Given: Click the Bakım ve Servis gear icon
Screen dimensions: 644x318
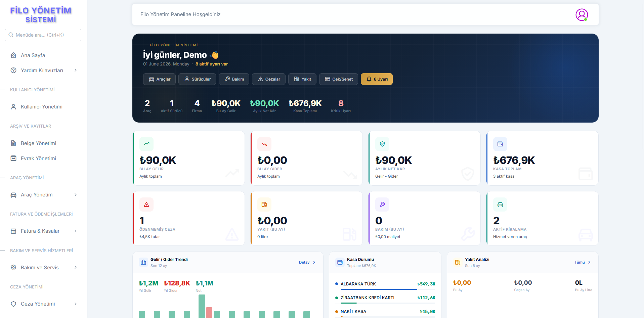Looking at the screenshot, I should click(13, 268).
